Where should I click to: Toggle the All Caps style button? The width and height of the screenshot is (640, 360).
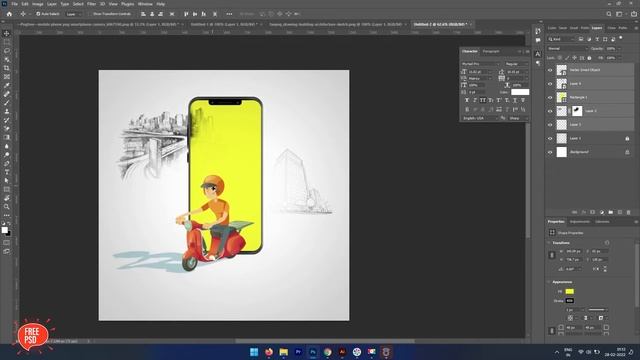[x=483, y=100]
